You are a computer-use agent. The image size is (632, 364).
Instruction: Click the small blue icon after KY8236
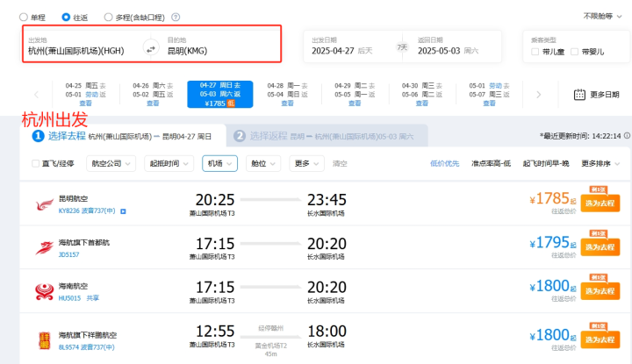click(x=124, y=211)
